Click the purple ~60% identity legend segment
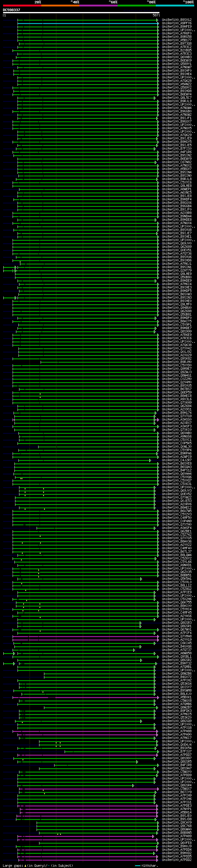The image size is (197, 868). pyautogui.click(x=98, y=6)
